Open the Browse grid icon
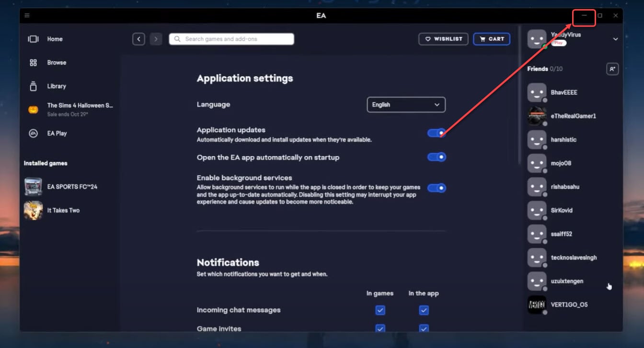Screen dimensions: 644x348 click(33, 63)
